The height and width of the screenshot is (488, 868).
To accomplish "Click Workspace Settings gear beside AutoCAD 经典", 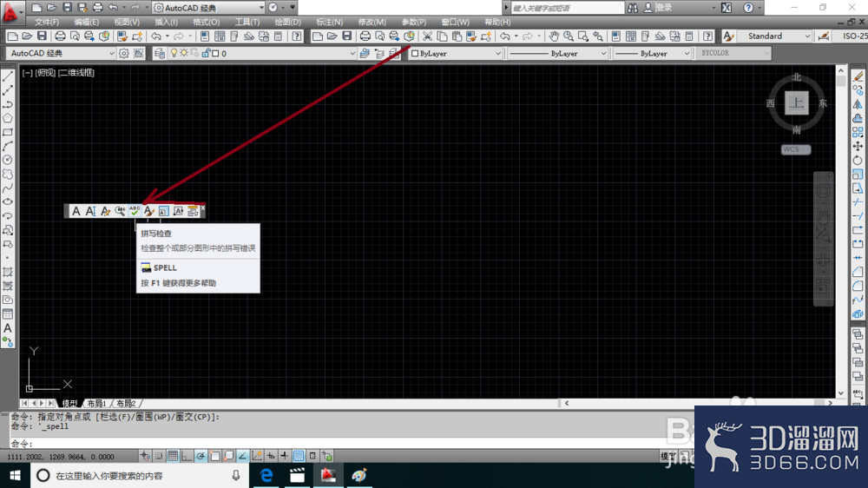I will coord(124,53).
